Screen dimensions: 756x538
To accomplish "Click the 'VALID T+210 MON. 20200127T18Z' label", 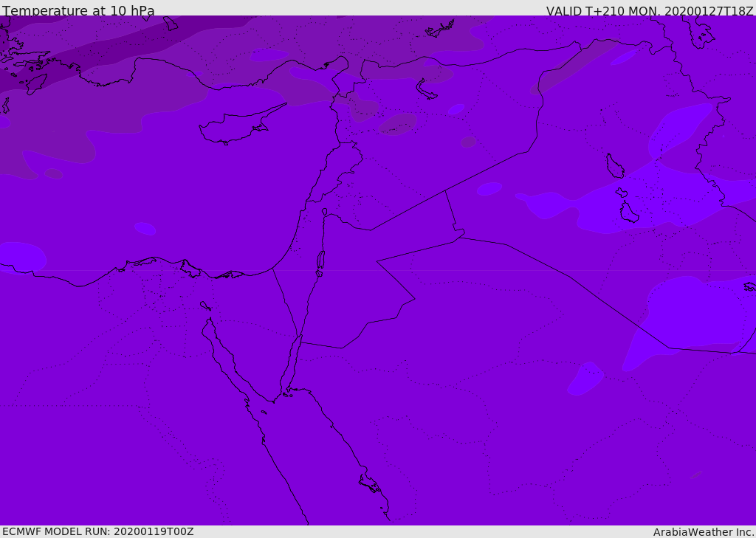I will 650,10.
